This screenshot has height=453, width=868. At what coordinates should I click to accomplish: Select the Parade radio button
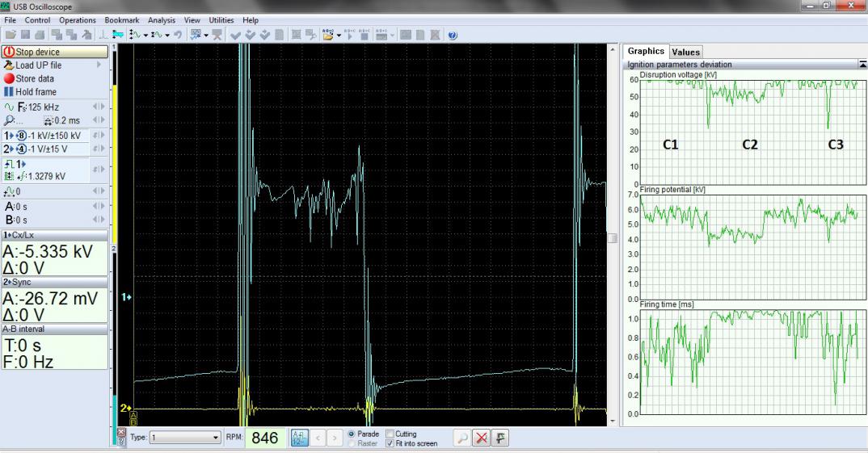pyautogui.click(x=350, y=434)
